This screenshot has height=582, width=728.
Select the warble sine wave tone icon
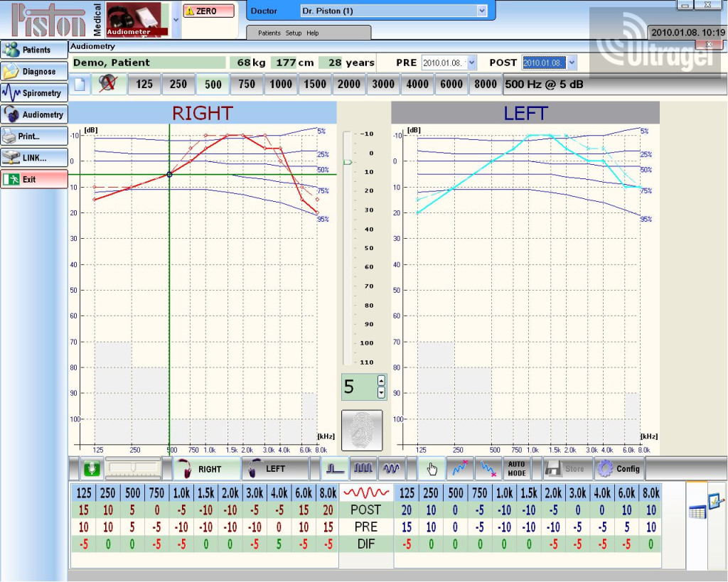[x=390, y=469]
